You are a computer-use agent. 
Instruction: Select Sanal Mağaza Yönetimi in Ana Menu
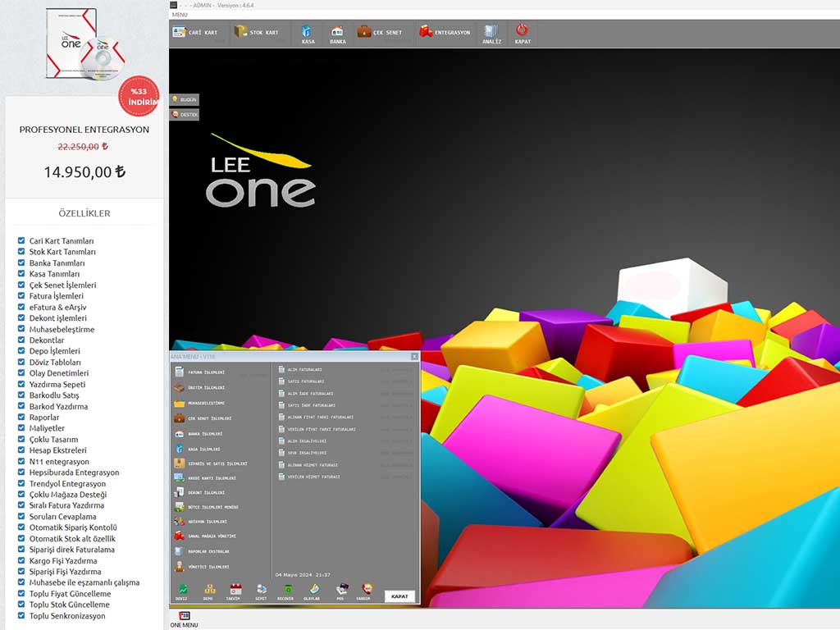[x=206, y=536]
